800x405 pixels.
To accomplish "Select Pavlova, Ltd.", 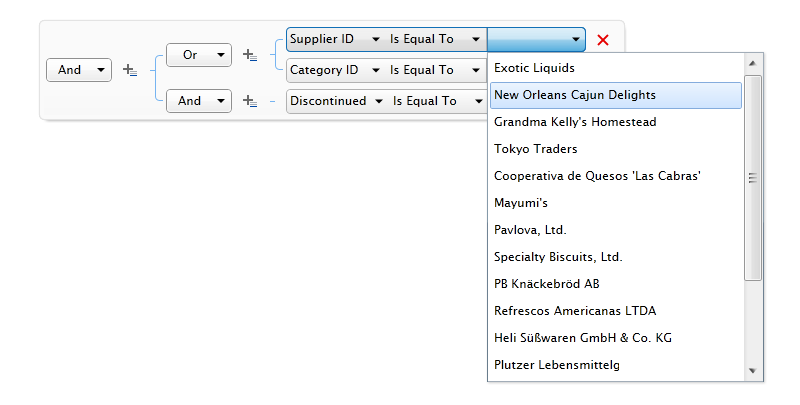I will 616,230.
